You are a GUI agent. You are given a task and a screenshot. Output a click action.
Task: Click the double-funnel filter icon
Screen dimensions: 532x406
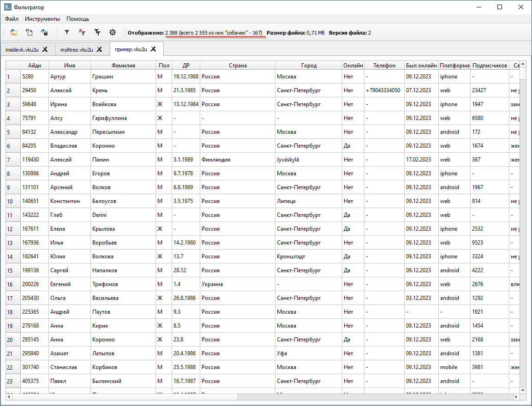(97, 33)
